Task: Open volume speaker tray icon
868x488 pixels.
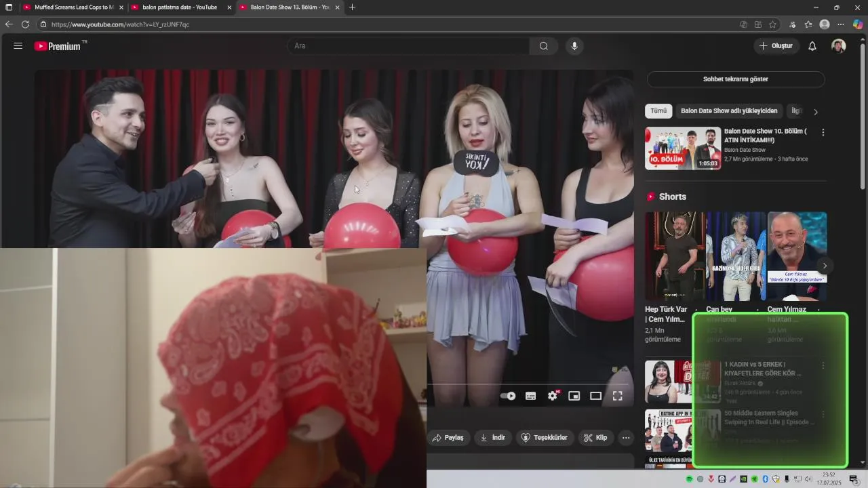Action: click(808, 479)
